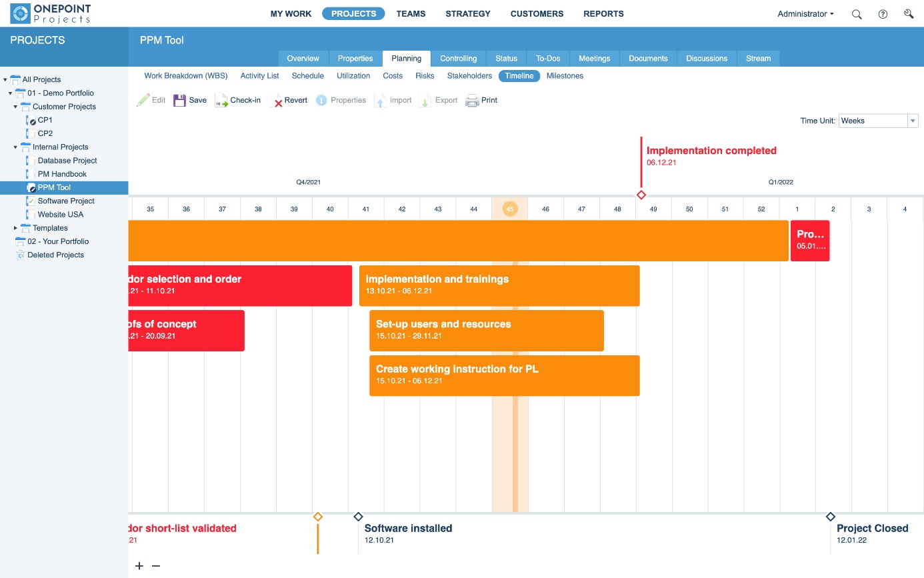The width and height of the screenshot is (924, 578).
Task: Select the Project Closed milestone diamond
Action: point(831,517)
